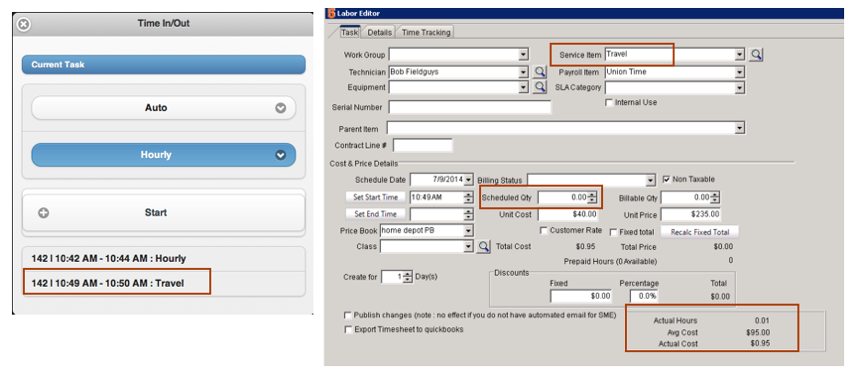Switch to the Details tab
This screenshot has height=377, width=856.
click(x=379, y=33)
